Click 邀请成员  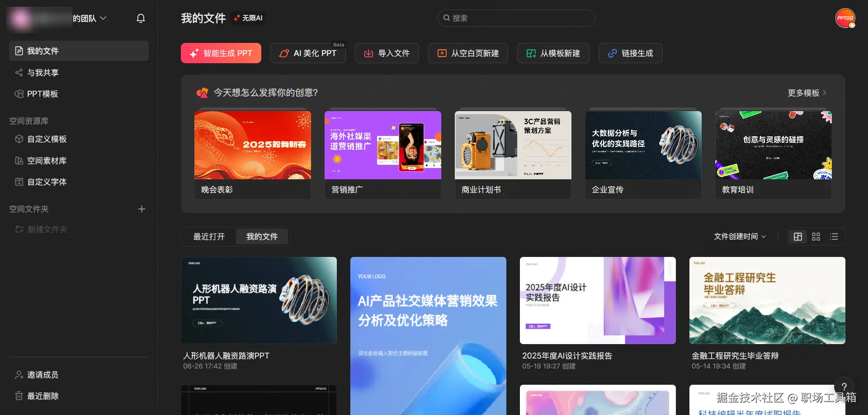pos(37,375)
